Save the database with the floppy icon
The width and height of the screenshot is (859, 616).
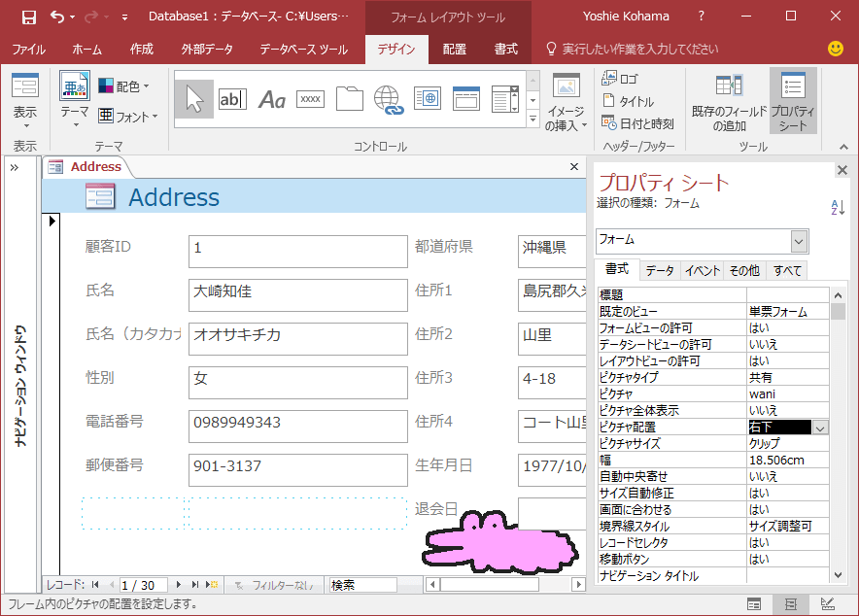coord(28,17)
